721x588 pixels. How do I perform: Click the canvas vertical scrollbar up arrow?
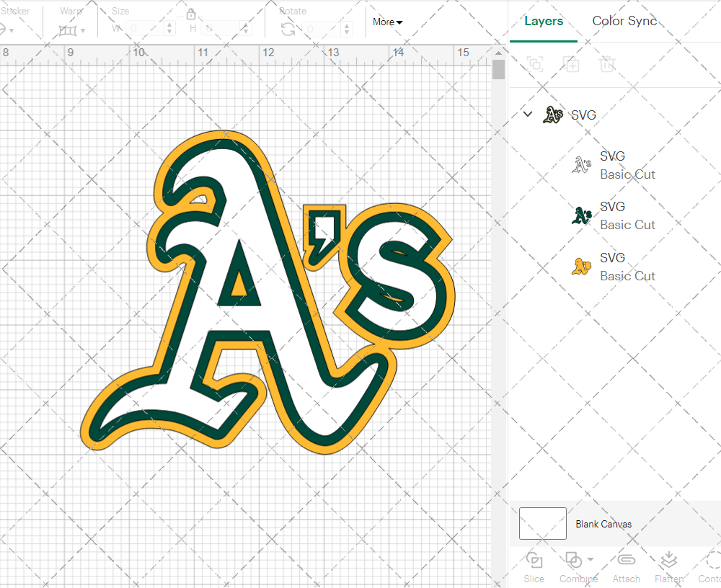click(498, 53)
